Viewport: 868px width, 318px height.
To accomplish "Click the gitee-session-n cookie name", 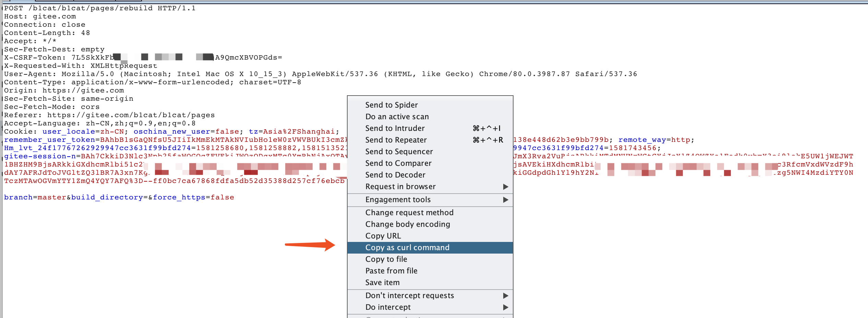I will (x=40, y=156).
